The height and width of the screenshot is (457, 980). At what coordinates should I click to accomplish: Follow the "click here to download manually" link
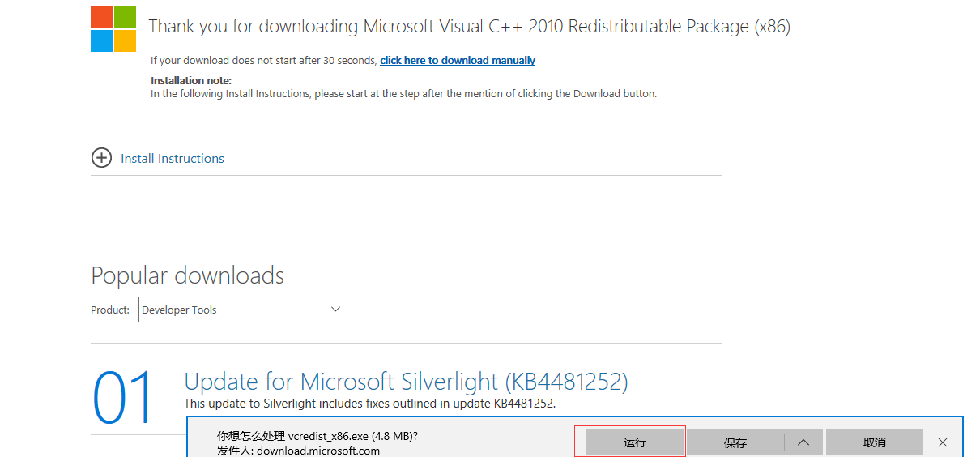pyautogui.click(x=458, y=61)
